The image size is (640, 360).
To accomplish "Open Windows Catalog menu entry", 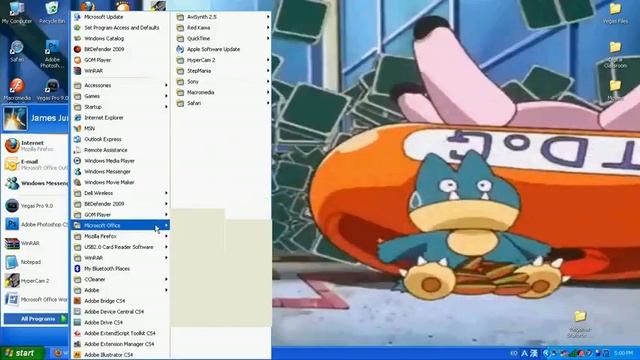I will [120, 38].
